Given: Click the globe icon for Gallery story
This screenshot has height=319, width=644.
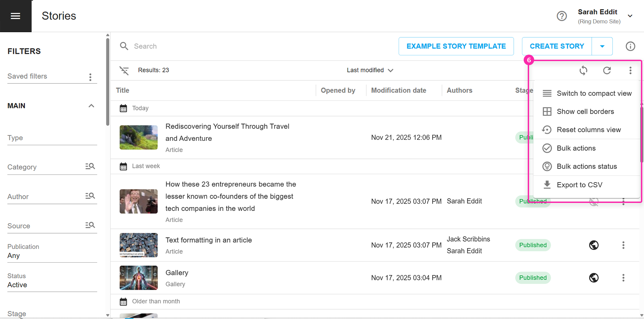Looking at the screenshot, I should point(593,278).
